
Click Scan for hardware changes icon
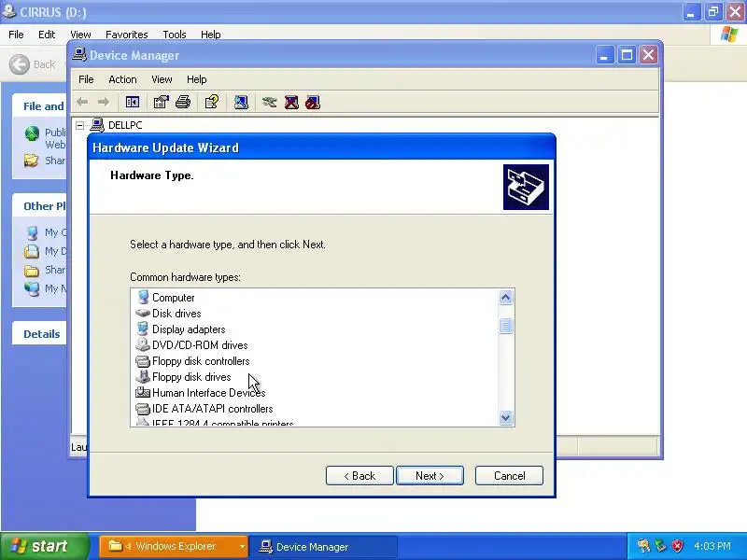pyautogui.click(x=241, y=102)
